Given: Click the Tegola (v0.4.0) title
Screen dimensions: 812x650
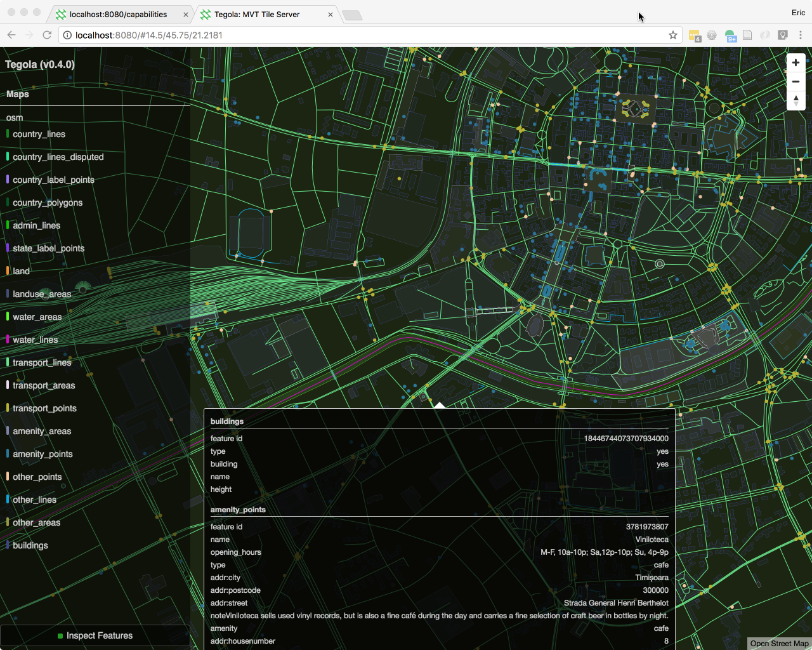Looking at the screenshot, I should click(x=40, y=64).
